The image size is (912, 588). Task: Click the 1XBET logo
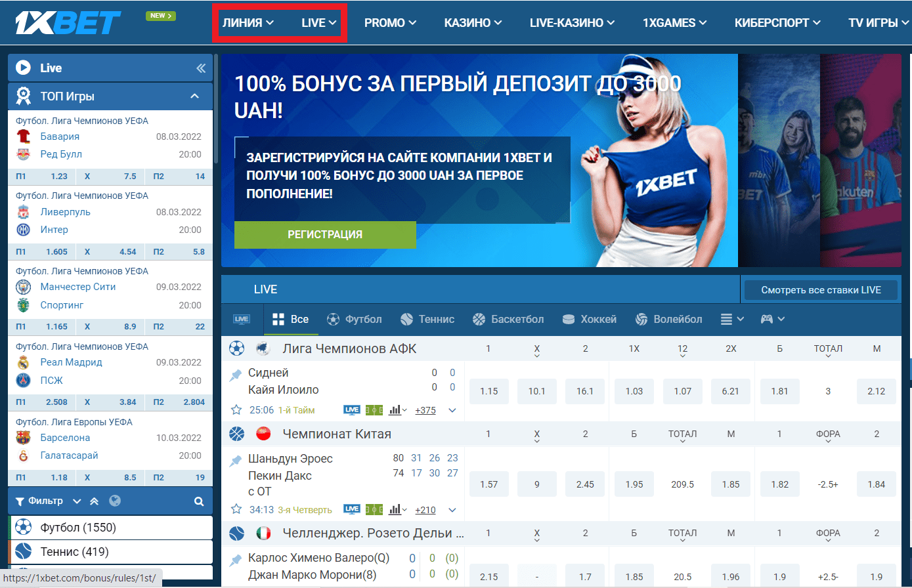[68, 22]
